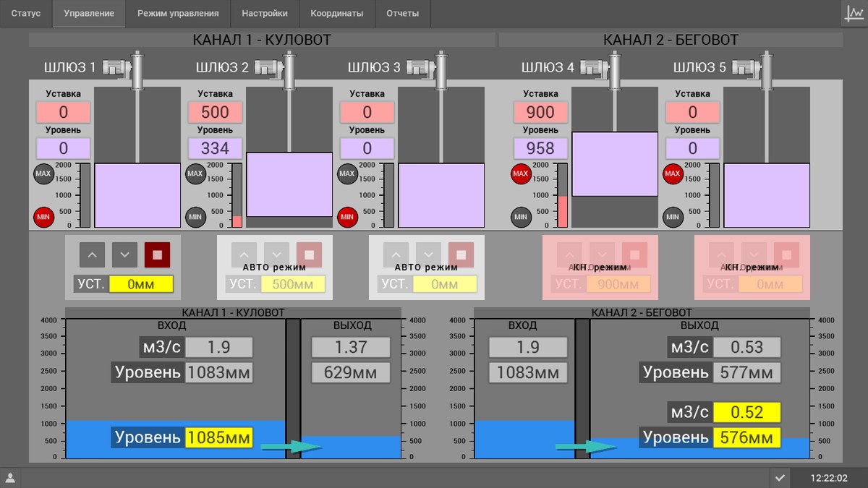
Task: Open the Отчеты tab
Action: coord(402,13)
